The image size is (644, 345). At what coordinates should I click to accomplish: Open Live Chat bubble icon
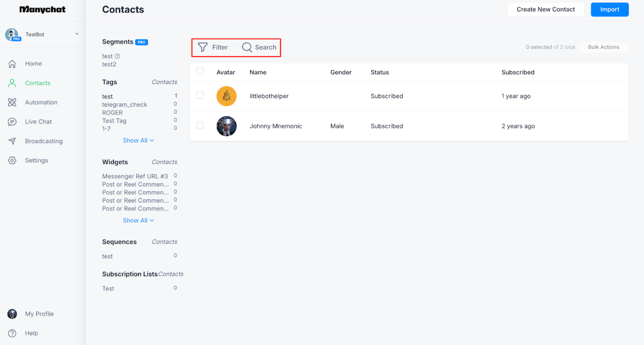point(12,122)
